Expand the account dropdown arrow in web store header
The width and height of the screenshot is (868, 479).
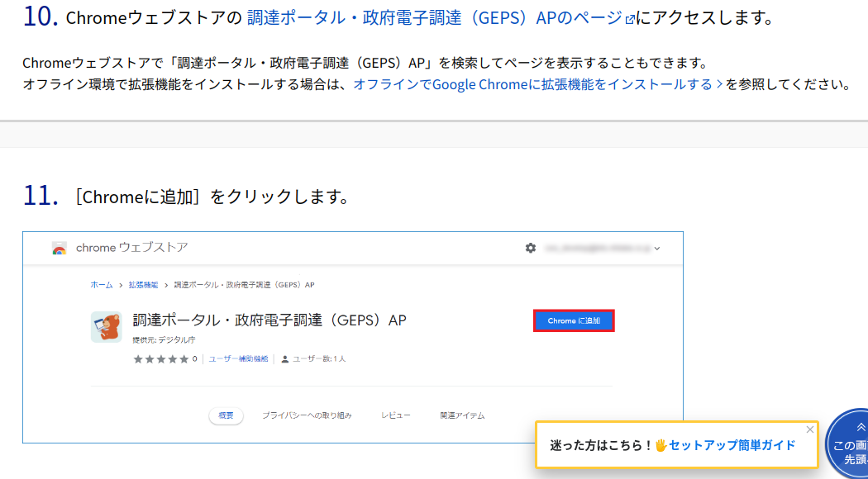pos(657,249)
